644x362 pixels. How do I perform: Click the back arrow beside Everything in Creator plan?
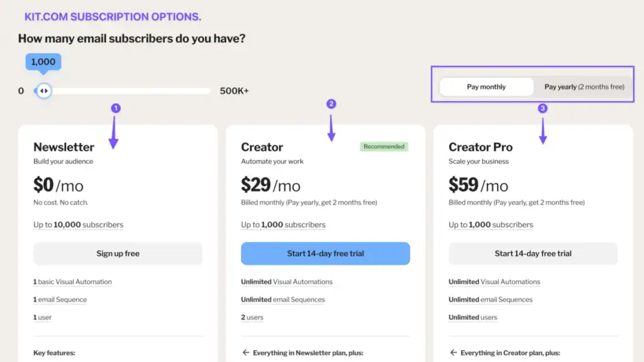click(x=453, y=353)
